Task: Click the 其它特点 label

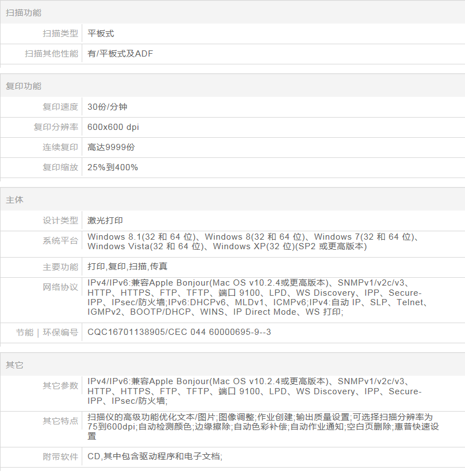Action: (60, 421)
